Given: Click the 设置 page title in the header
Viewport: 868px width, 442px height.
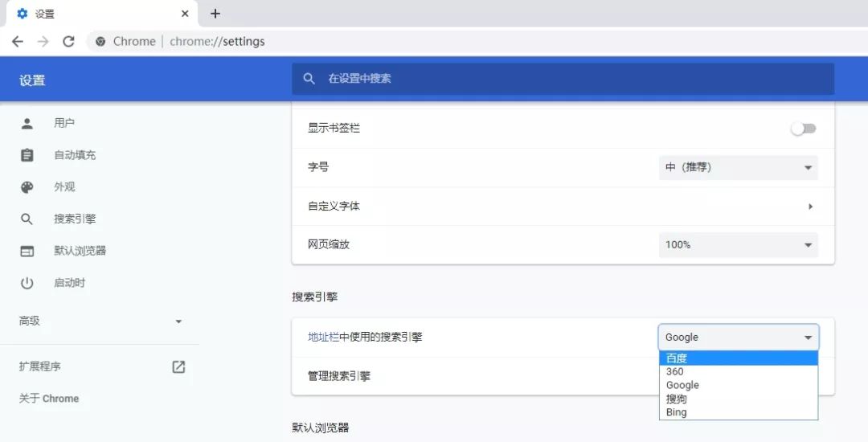Looking at the screenshot, I should 32,80.
